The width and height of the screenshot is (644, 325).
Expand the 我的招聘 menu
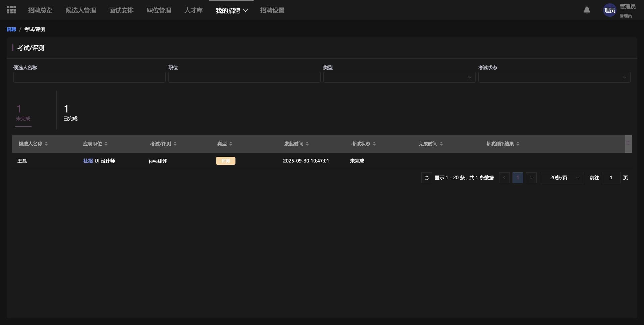[232, 10]
